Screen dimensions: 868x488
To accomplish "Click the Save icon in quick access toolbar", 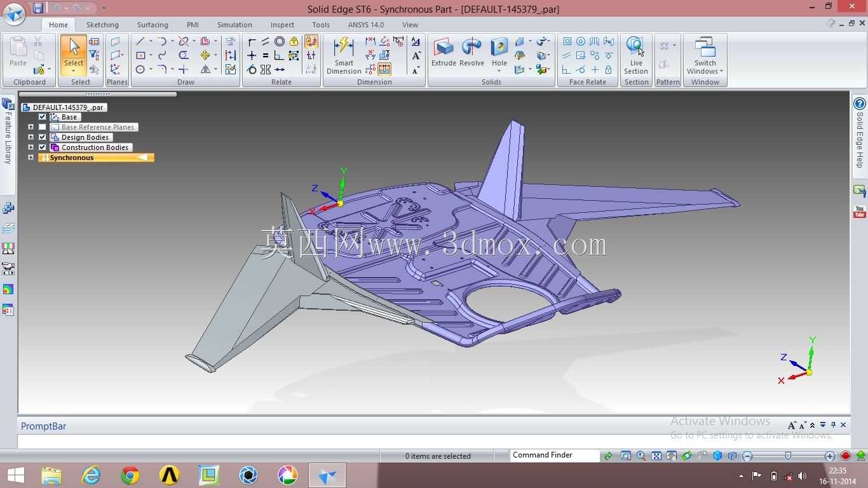I will pos(38,8).
